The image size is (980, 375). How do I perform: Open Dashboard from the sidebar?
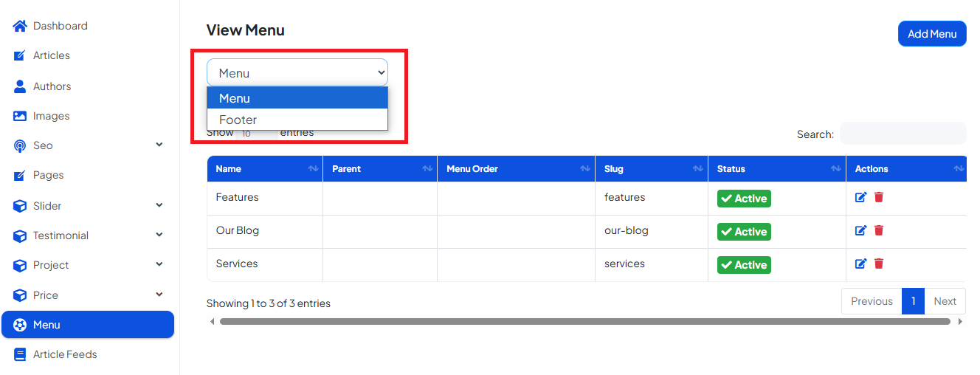click(61, 26)
